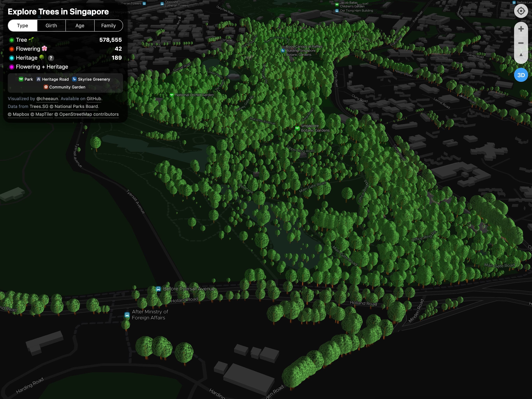Viewport: 532px width, 399px height.
Task: Click the zoom in button
Action: tap(521, 28)
